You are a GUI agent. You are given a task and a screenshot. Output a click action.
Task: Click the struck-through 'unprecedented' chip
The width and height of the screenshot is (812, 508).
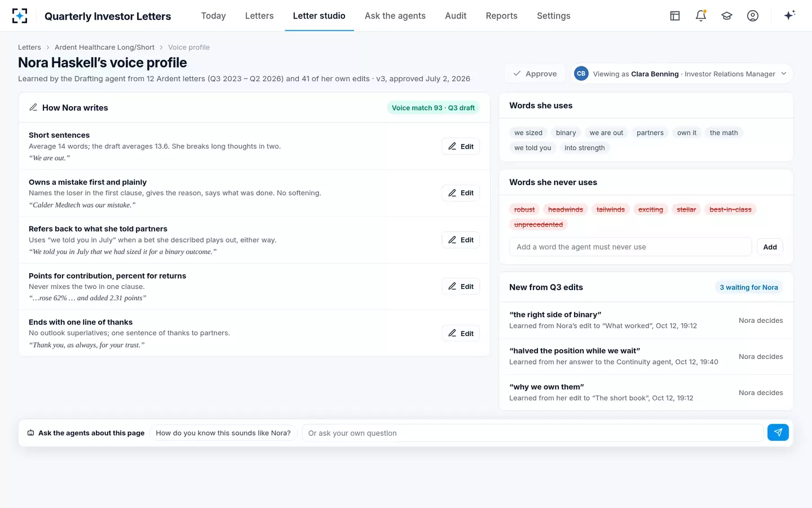pos(539,225)
